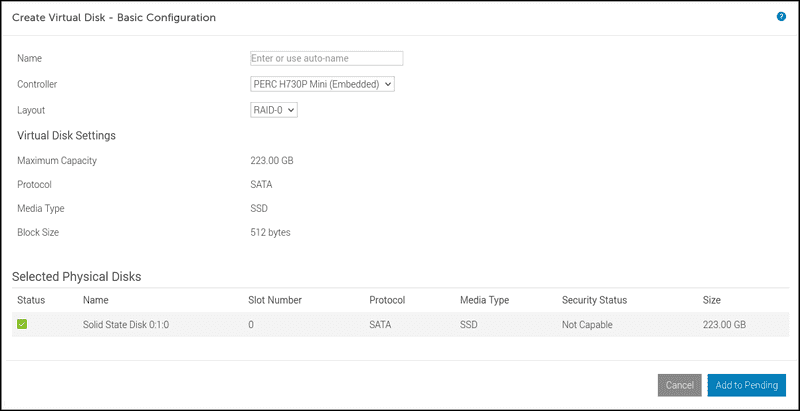Click the Security Status column header
800x411 pixels.
click(594, 299)
